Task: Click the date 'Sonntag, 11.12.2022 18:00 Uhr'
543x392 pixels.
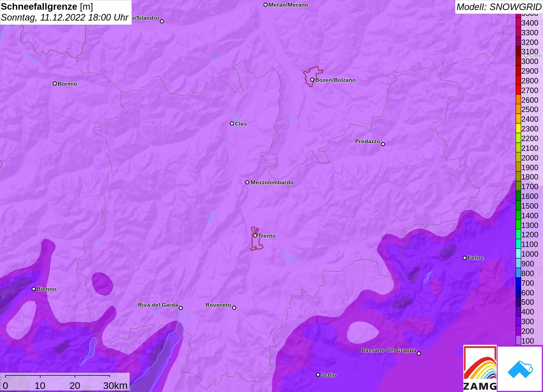Action: click(65, 17)
